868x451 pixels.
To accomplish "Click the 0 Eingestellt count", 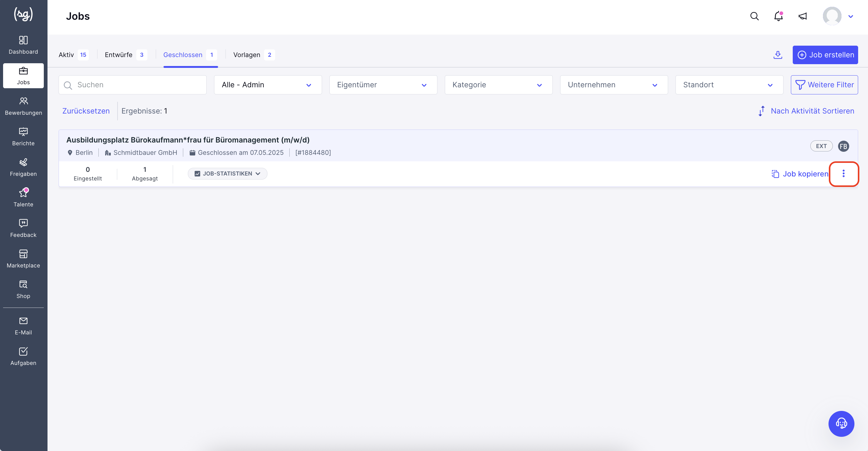I will [88, 174].
